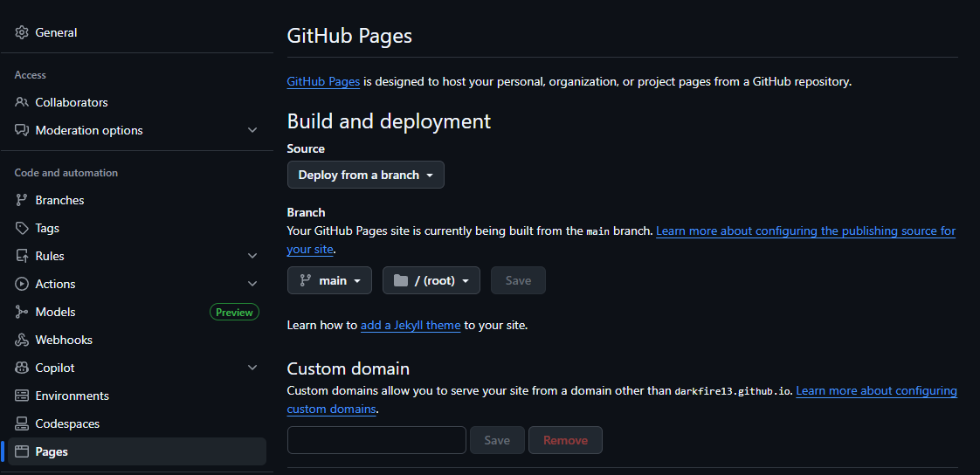The height and width of the screenshot is (475, 980).
Task: Expand the Copilot sidebar section
Action: (x=252, y=368)
